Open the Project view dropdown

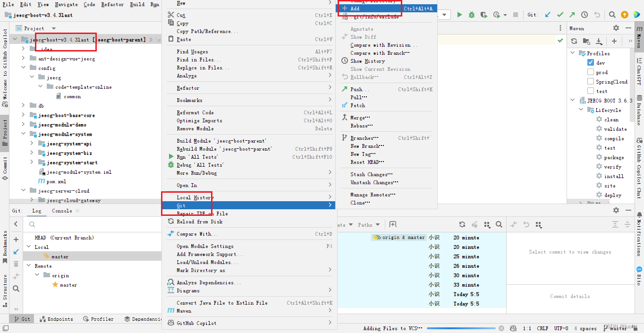click(53, 28)
